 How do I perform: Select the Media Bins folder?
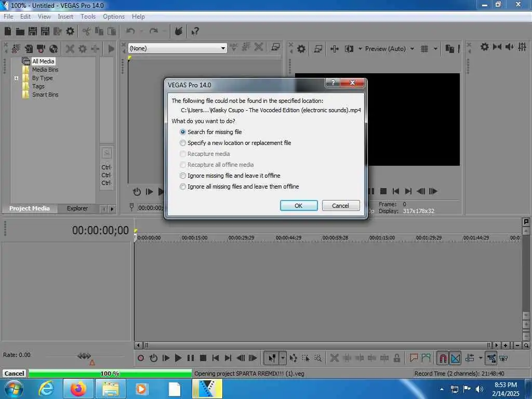coord(45,70)
